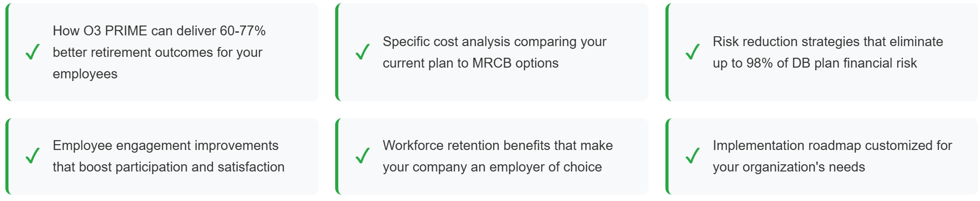
Task: Click the checkmark beside Implementation roadmap
Action: pyautogui.click(x=692, y=155)
